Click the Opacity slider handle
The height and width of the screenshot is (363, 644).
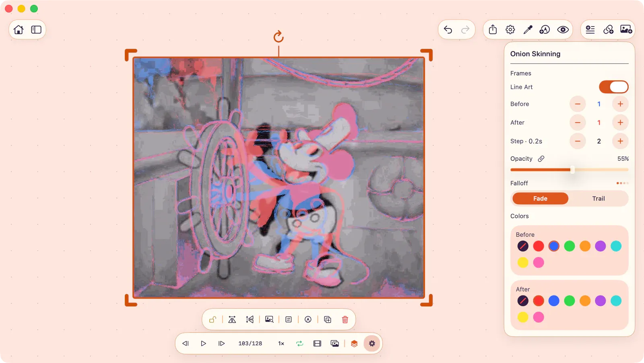pos(572,170)
